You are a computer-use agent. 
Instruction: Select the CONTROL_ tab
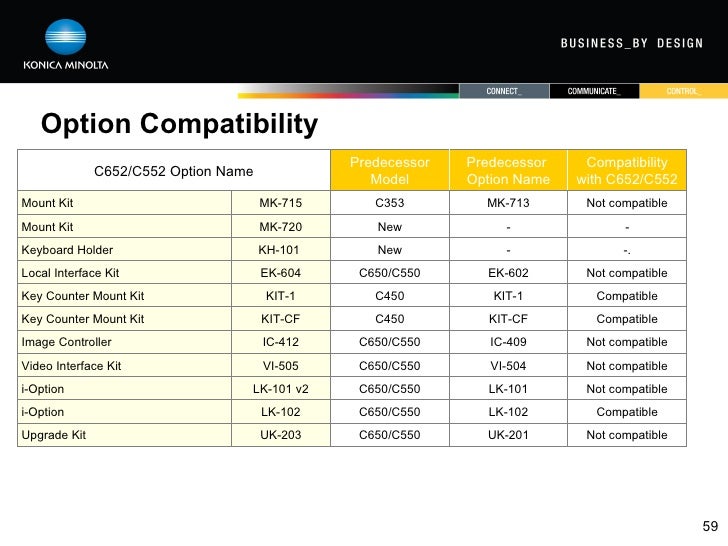(x=683, y=91)
